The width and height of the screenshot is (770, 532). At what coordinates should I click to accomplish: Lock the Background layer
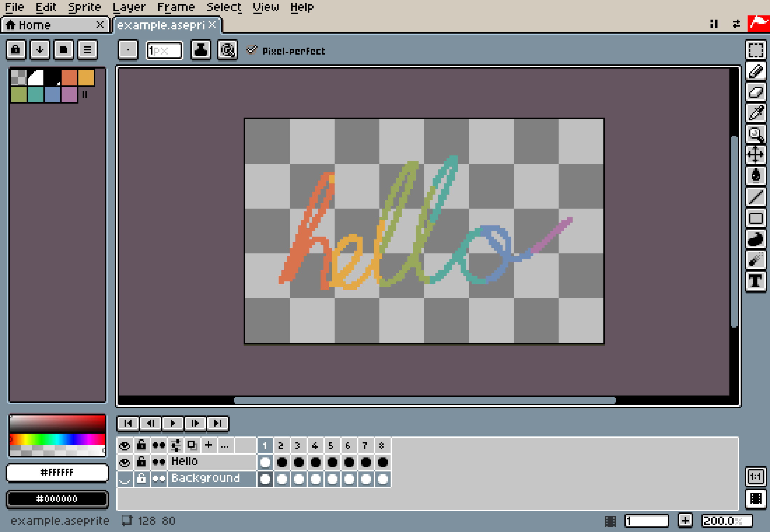[141, 479]
